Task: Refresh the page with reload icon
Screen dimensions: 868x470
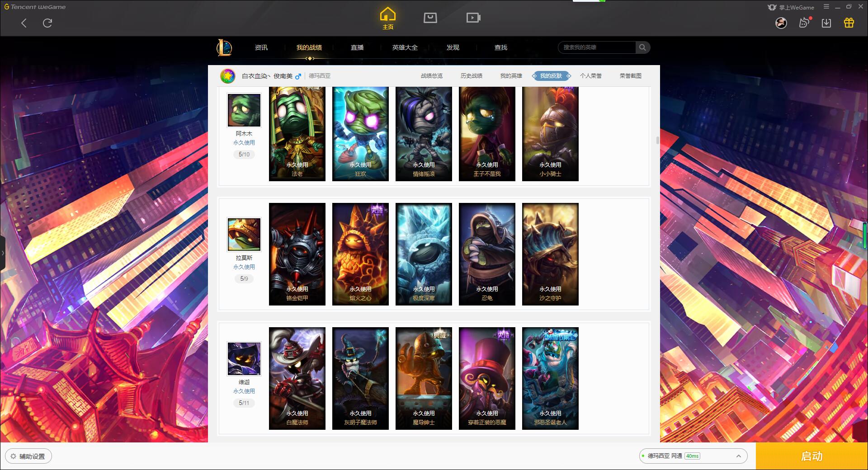Action: pos(47,23)
